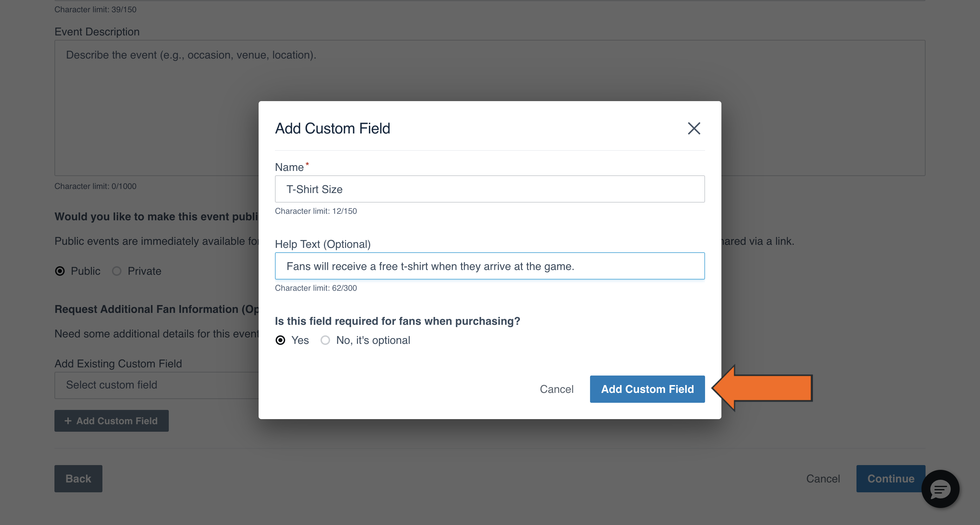Click the 'Event Description' label
Image resolution: width=980 pixels, height=525 pixels.
click(x=97, y=32)
